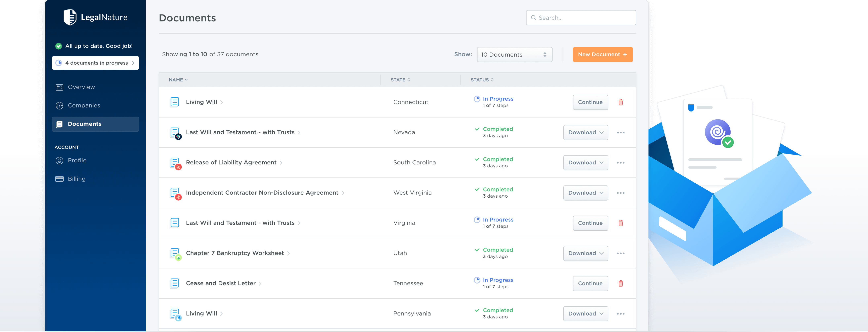This screenshot has height=332, width=868.
Task: Sort table by Status column header
Action: [482, 80]
